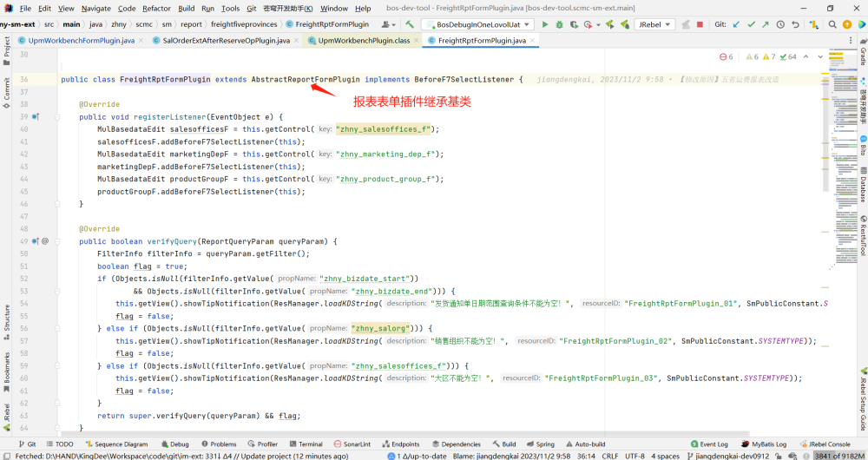Click Git update project blue arrow

coord(736,24)
